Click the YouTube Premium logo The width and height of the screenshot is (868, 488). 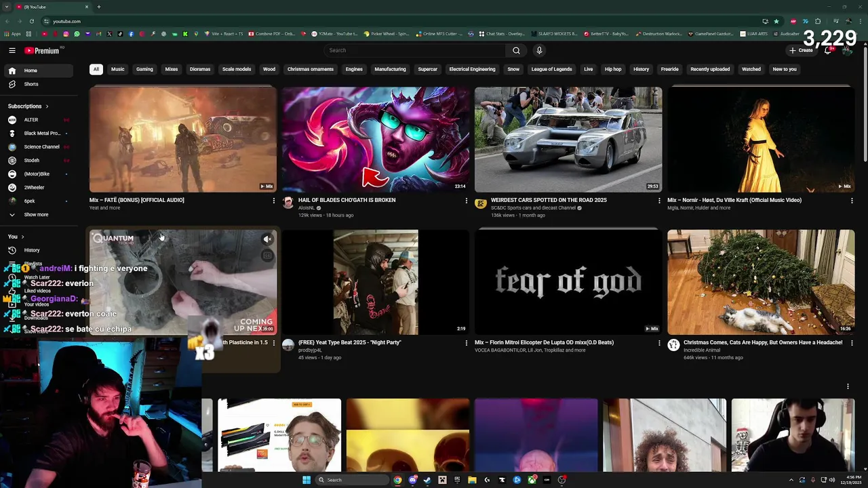(x=42, y=50)
